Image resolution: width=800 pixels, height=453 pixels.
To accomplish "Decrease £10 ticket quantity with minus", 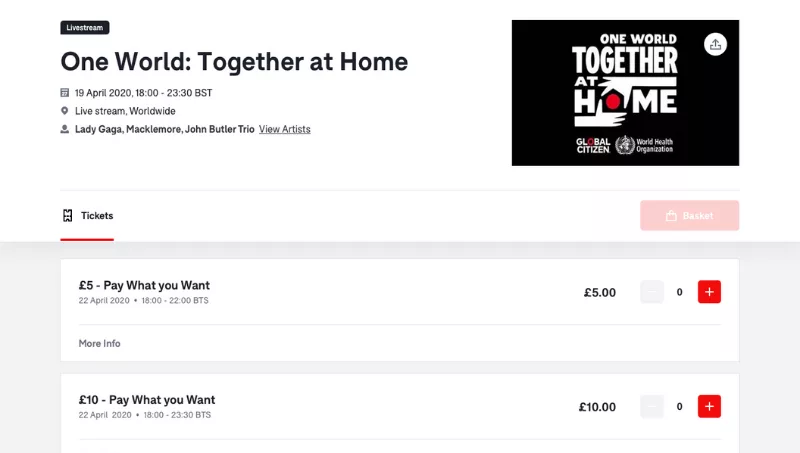I will (651, 407).
